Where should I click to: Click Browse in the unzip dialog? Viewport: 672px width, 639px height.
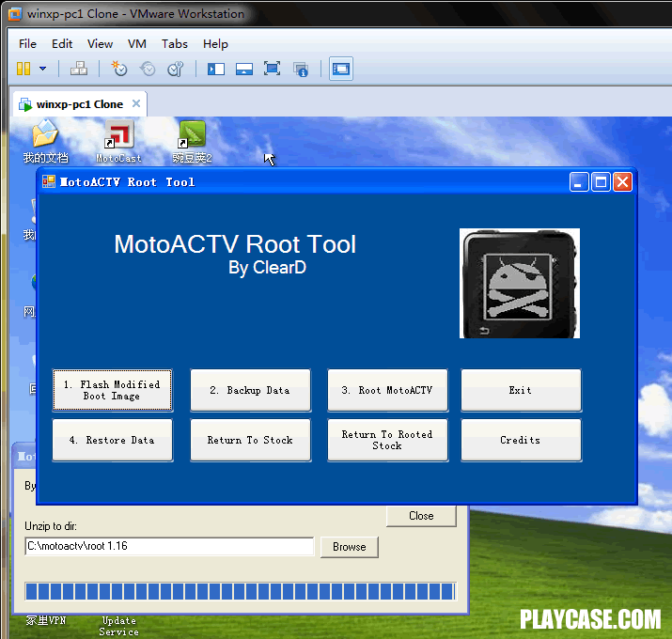click(350, 547)
